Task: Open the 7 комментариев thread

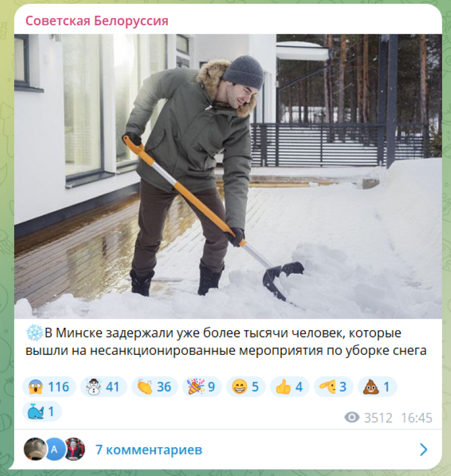Action: pos(149,450)
